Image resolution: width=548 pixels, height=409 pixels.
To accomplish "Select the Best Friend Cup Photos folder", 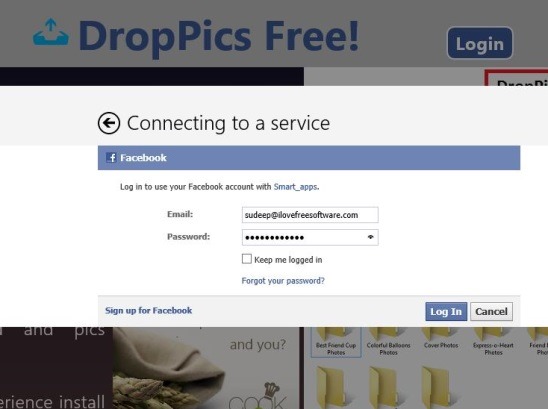I will pyautogui.click(x=336, y=342).
